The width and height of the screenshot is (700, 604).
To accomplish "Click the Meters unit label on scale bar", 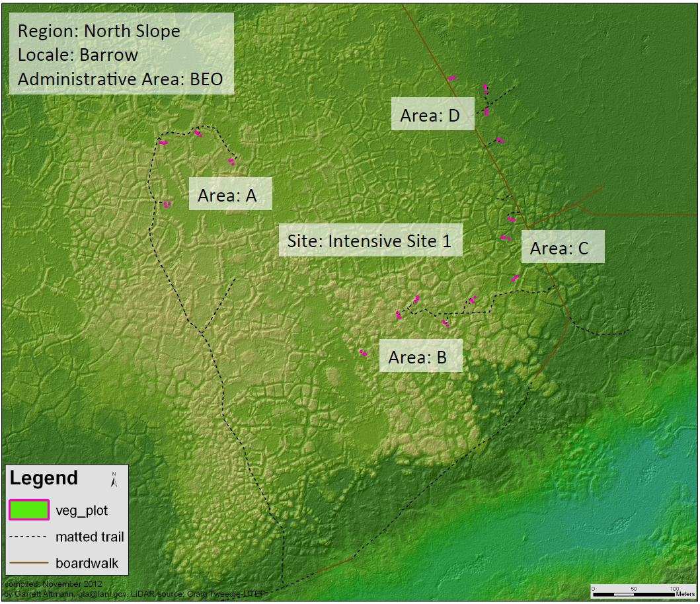I will 685,595.
